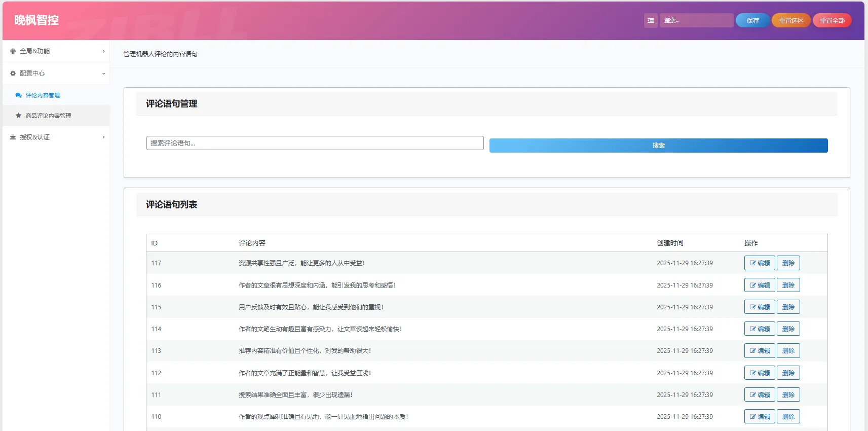Screen dimensions: 868x431
Task: Click the 评论内容管理 chat bubble icon
Action: pos(19,95)
